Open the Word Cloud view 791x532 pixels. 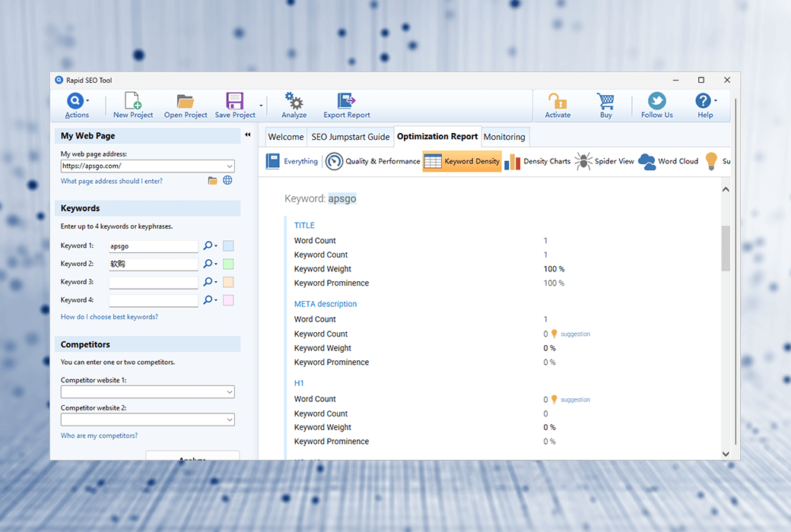[x=669, y=161]
